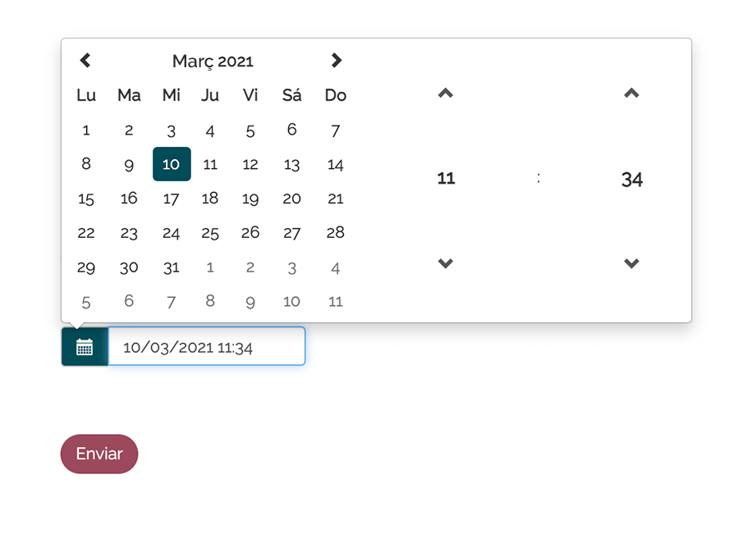
Task: Increase the minutes with up arrow
Action: (x=631, y=94)
